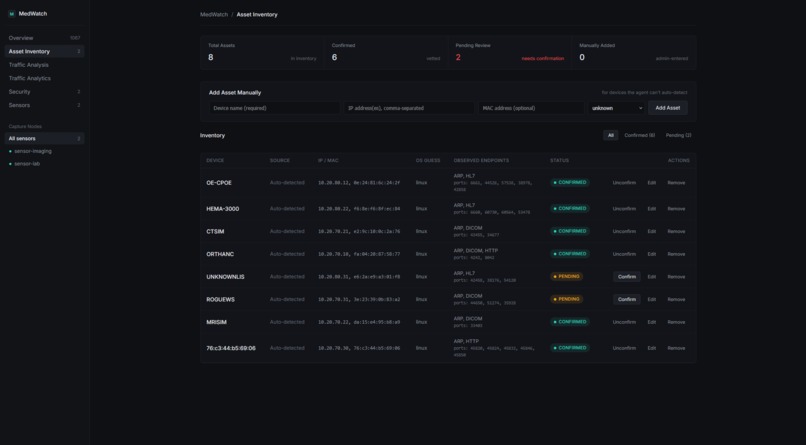Click CONFIRMED status badge for OE-CPOE
Image resolution: width=806 pixels, height=445 pixels.
tap(570, 182)
